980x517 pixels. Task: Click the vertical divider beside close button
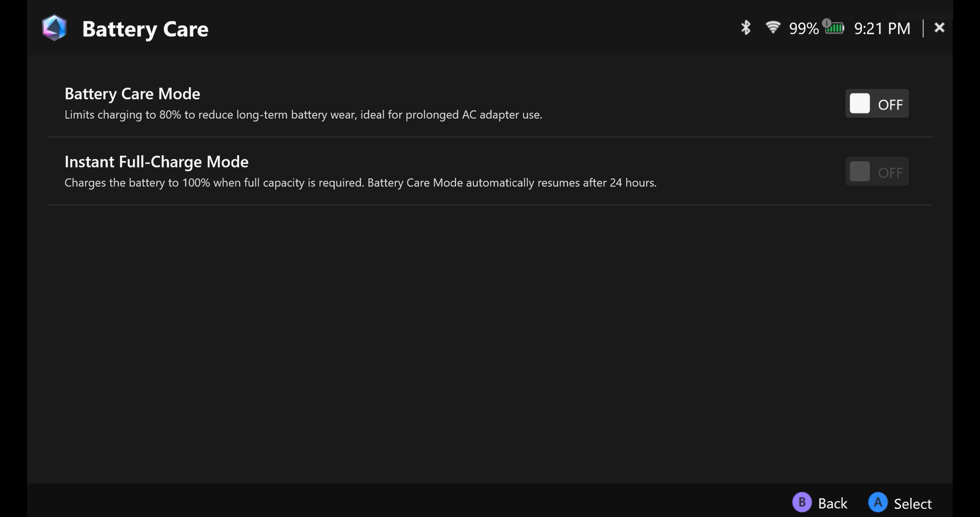(x=923, y=29)
